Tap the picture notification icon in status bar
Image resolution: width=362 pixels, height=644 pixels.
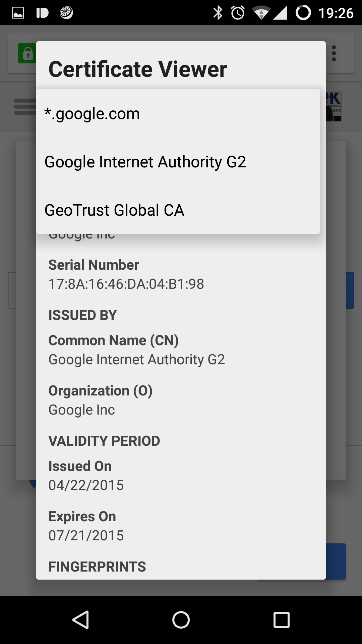(x=18, y=13)
